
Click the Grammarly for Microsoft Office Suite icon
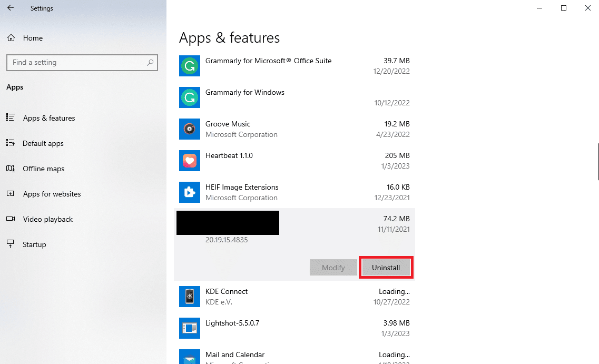coord(190,66)
